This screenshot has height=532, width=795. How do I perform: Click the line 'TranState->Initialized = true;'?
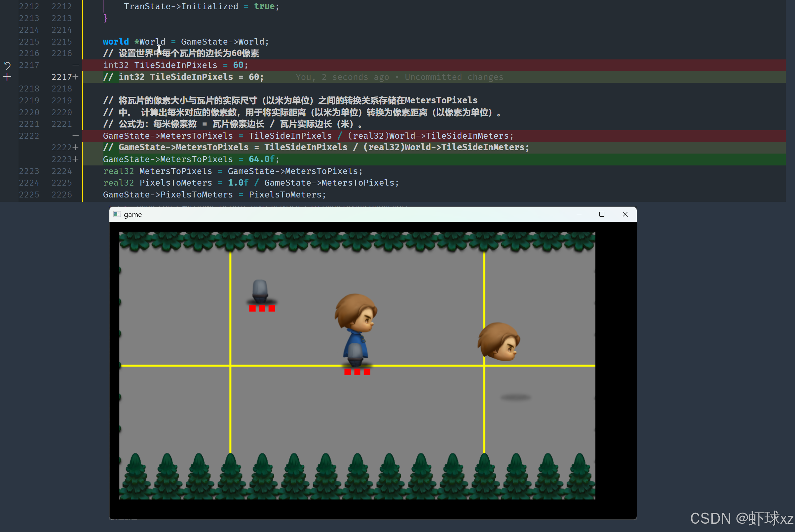coord(202,7)
